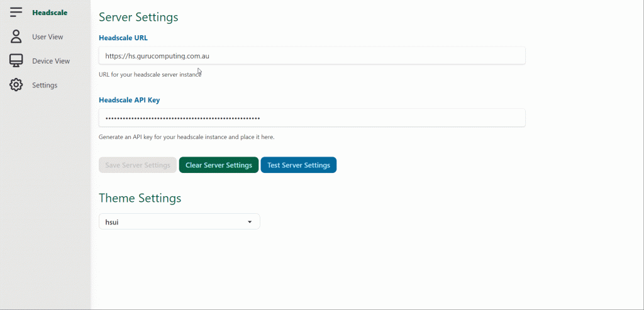Click Clear Server Settings button

218,165
